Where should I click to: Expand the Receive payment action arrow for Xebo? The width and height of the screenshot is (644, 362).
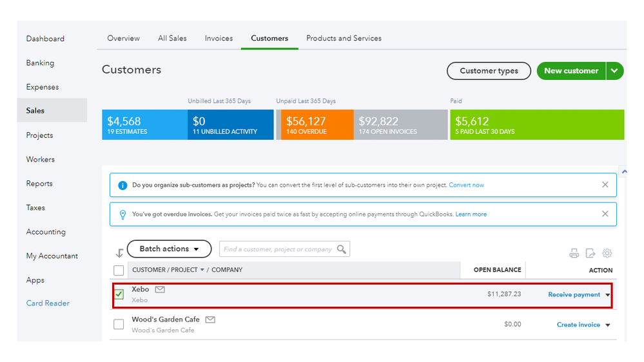(x=607, y=295)
